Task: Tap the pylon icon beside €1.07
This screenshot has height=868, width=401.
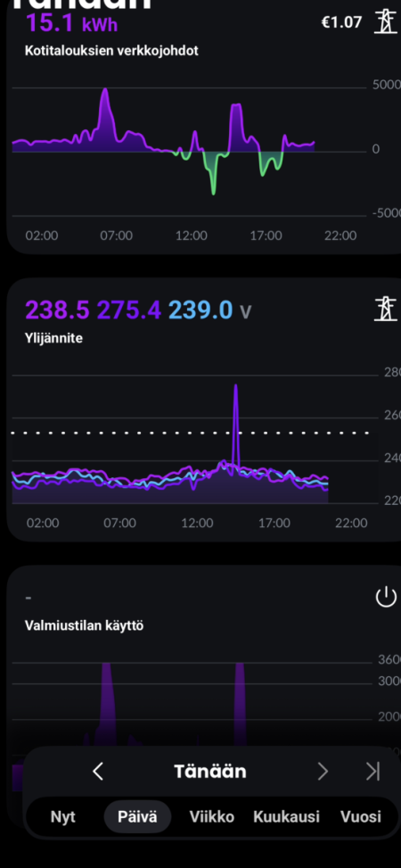Action: click(386, 22)
